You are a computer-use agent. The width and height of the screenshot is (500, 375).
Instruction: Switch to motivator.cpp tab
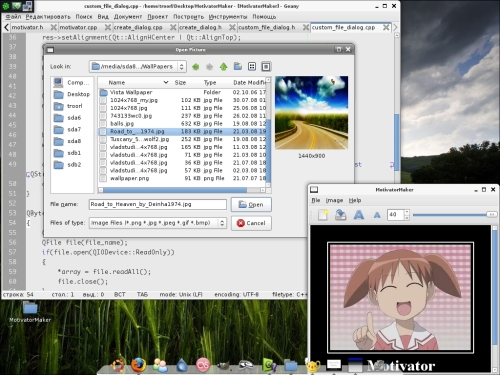pos(79,27)
